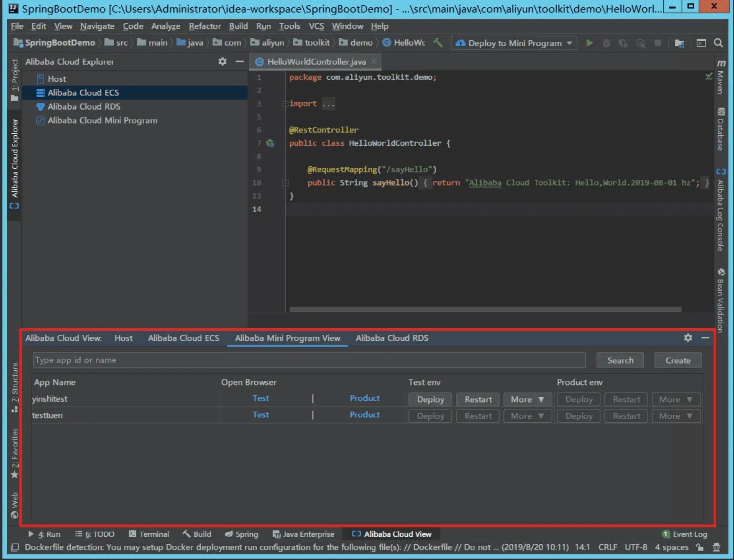Open the Maven side tool window
Viewport: 734px width, 560px height.
click(721, 77)
